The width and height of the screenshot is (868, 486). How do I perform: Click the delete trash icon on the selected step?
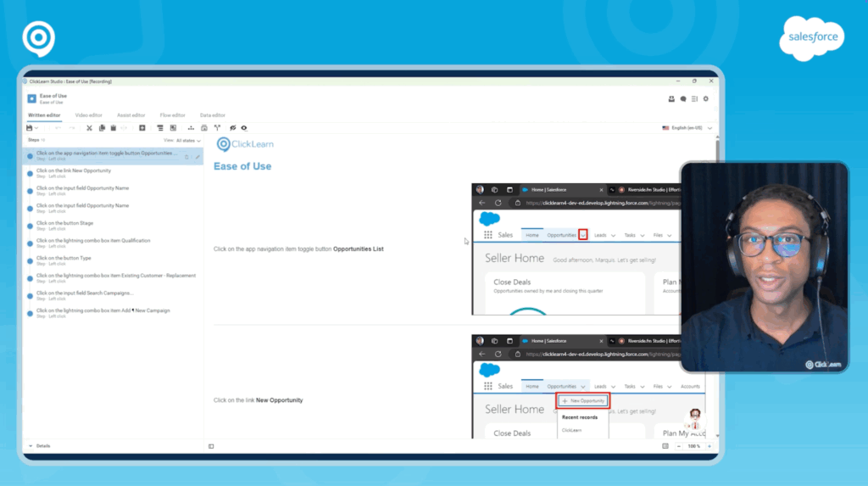click(x=187, y=158)
